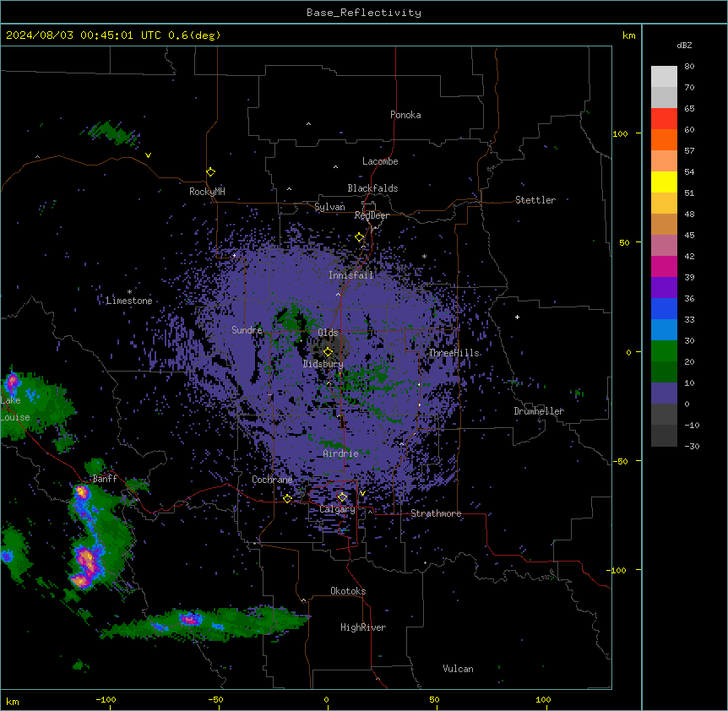Pick the yellow 51-54 dBZ legend swatch
Image resolution: width=728 pixels, height=711 pixels.
[664, 182]
